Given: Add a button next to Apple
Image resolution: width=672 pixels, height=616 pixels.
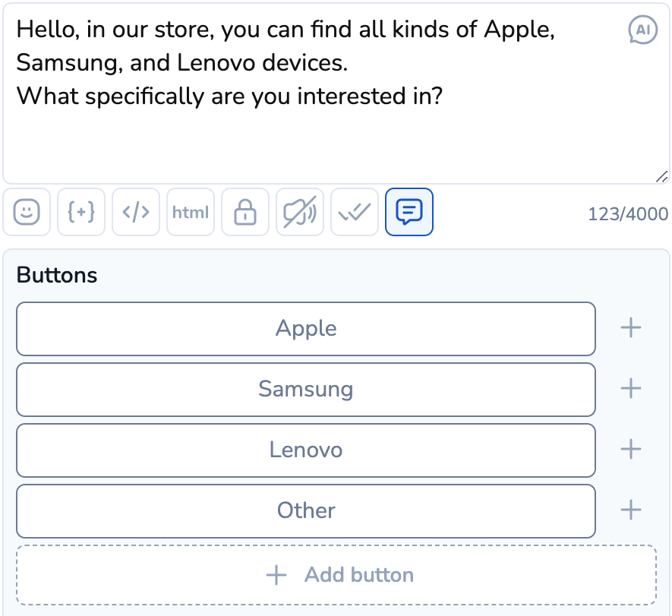Looking at the screenshot, I should [631, 328].
